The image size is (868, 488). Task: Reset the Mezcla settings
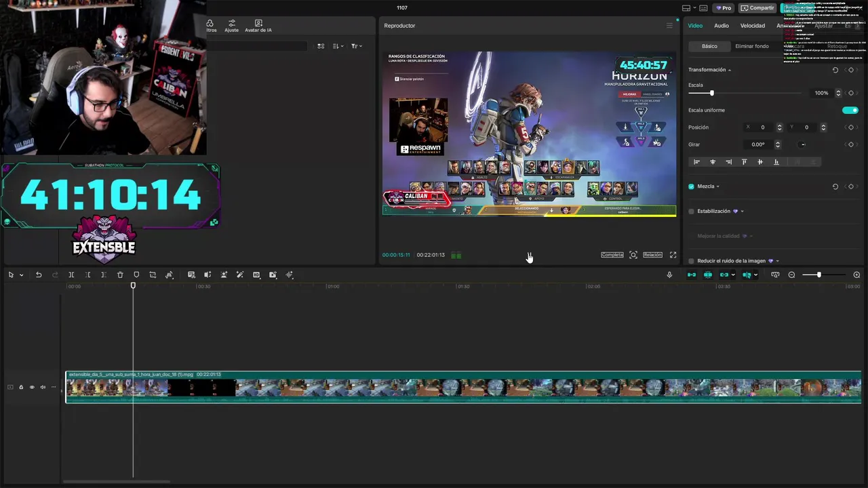pyautogui.click(x=835, y=186)
